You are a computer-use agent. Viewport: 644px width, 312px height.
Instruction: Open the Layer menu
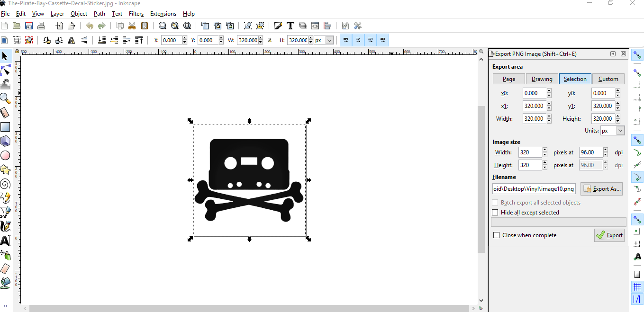click(57, 14)
